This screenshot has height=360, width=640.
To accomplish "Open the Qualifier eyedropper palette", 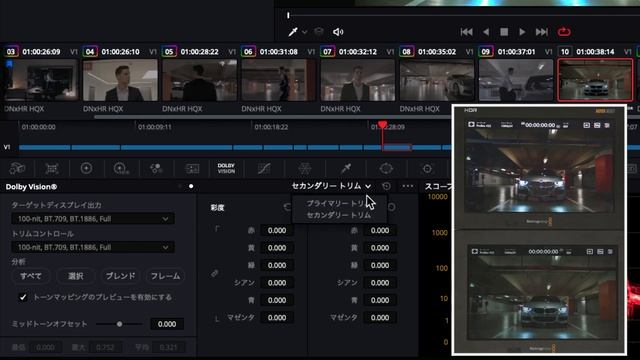I will 346,168.
